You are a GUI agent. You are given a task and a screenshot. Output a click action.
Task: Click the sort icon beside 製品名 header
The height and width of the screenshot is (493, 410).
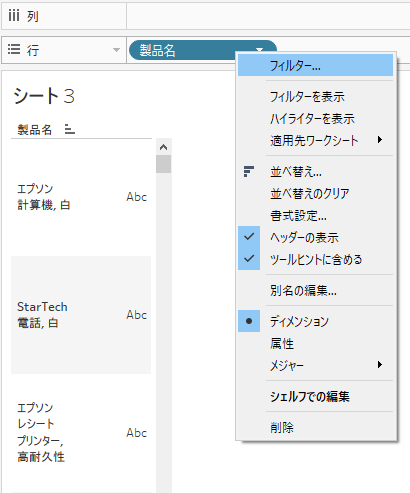pos(69,129)
